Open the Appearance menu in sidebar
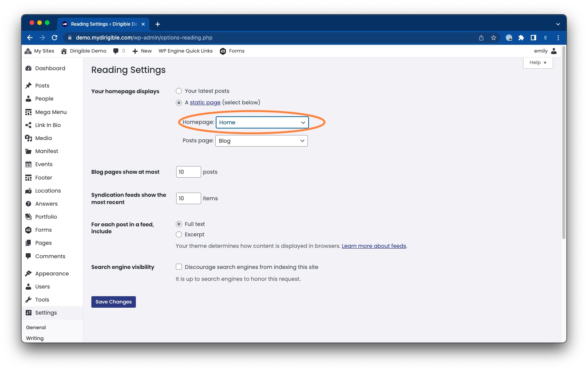Screen dimensions: 588x371 52,274
